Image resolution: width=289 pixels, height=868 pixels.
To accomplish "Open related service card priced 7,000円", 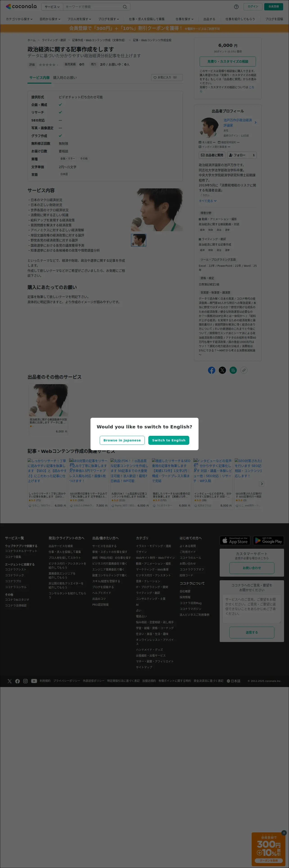I will point(88,484).
